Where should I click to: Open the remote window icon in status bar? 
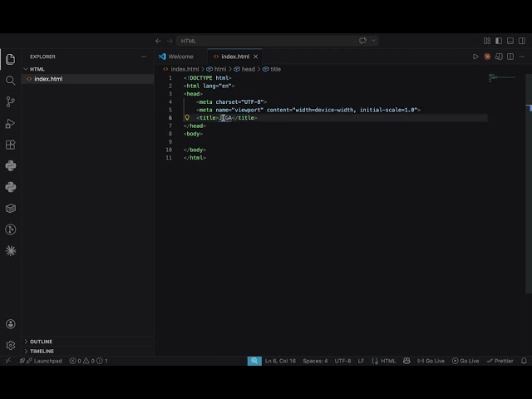click(x=8, y=361)
